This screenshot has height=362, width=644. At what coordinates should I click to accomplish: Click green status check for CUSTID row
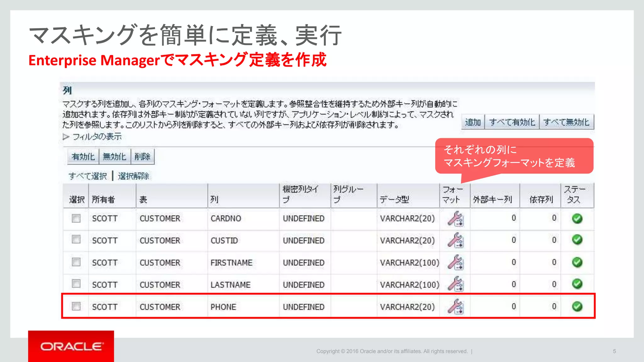(577, 239)
